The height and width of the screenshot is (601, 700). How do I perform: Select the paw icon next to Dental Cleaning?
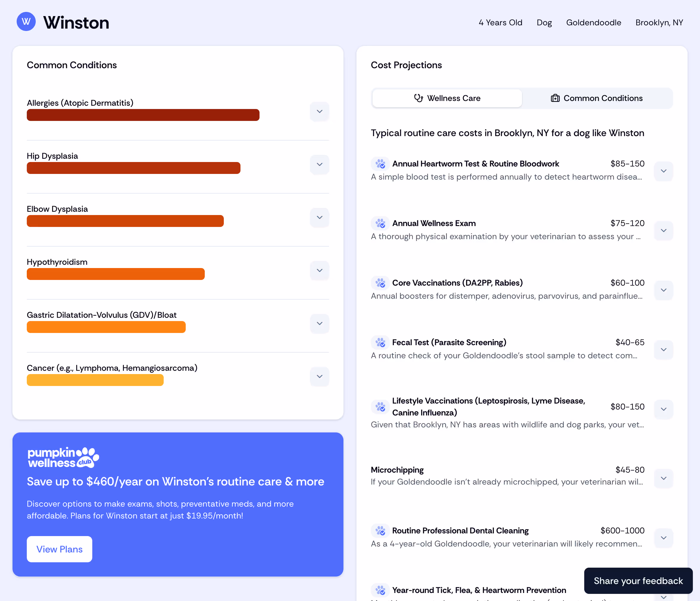tap(380, 531)
